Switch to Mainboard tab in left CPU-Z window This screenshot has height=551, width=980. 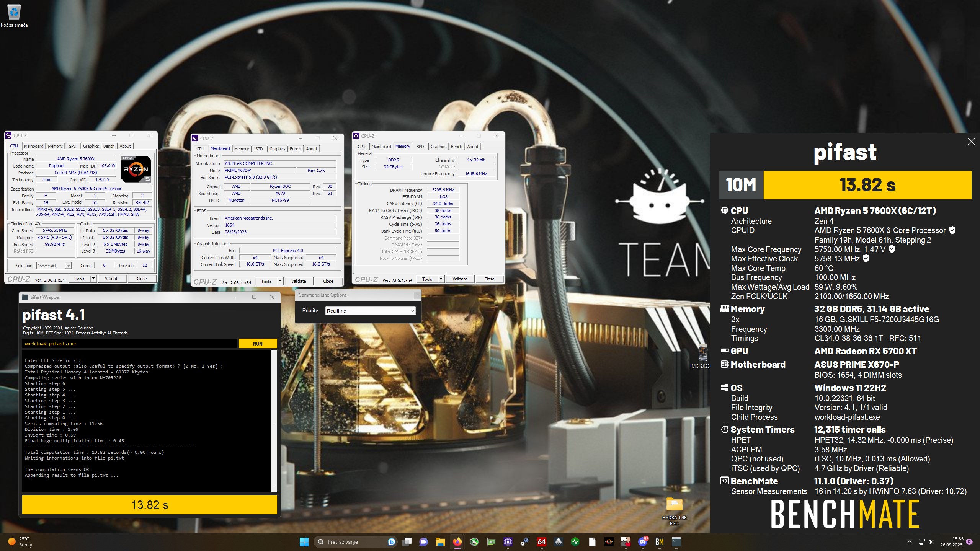tap(34, 146)
